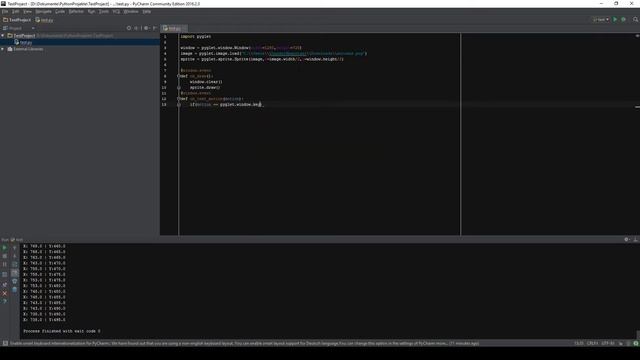Click line number 13 in the gutter
640x360 pixels.
pos(164,104)
